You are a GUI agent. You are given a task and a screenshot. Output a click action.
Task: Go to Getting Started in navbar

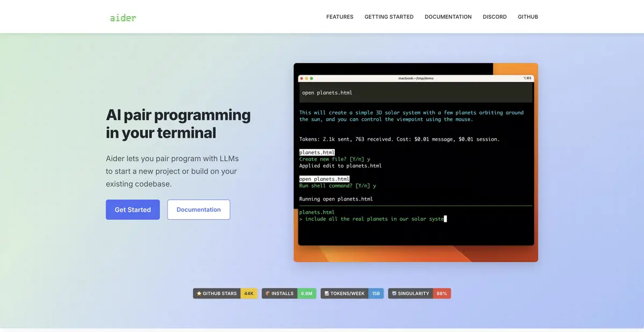(389, 17)
